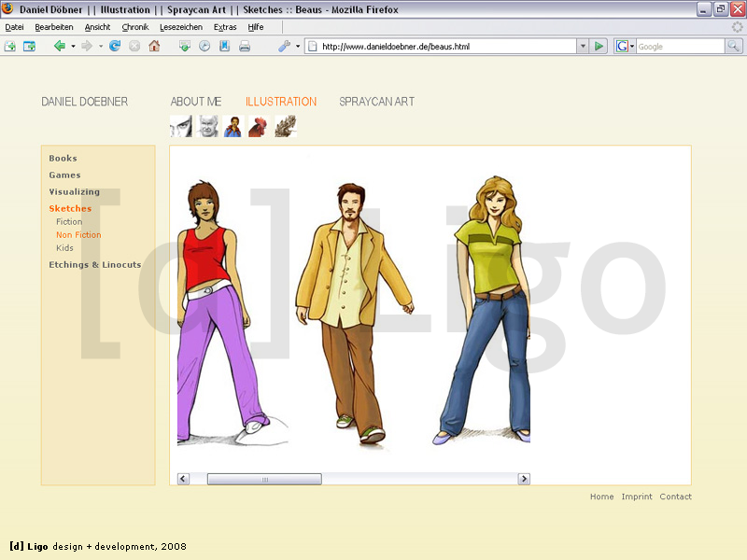Select the Games category in the sidebar
The width and height of the screenshot is (747, 560).
pos(64,175)
